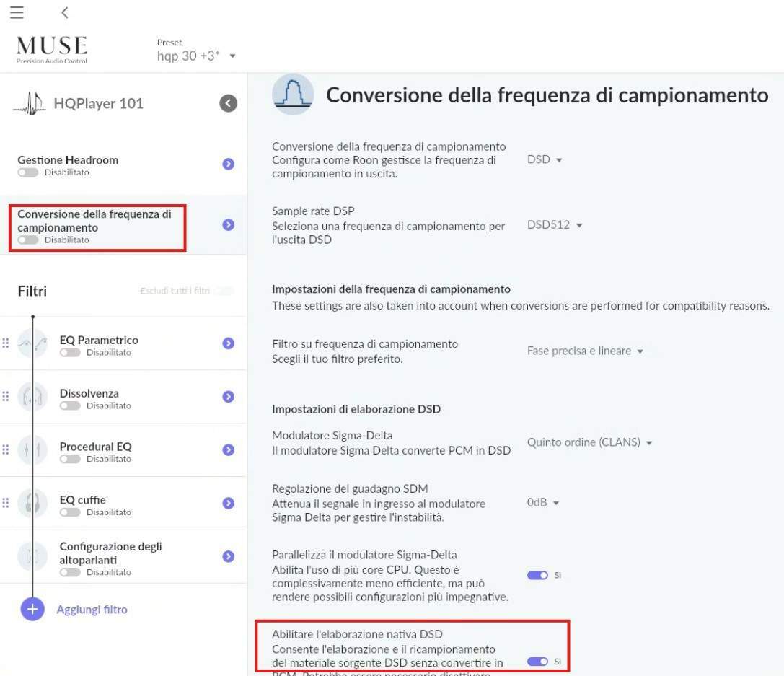Open Configurazione degli altoparlanti arrow
Viewport: 784px width, 676px height.
(x=229, y=556)
